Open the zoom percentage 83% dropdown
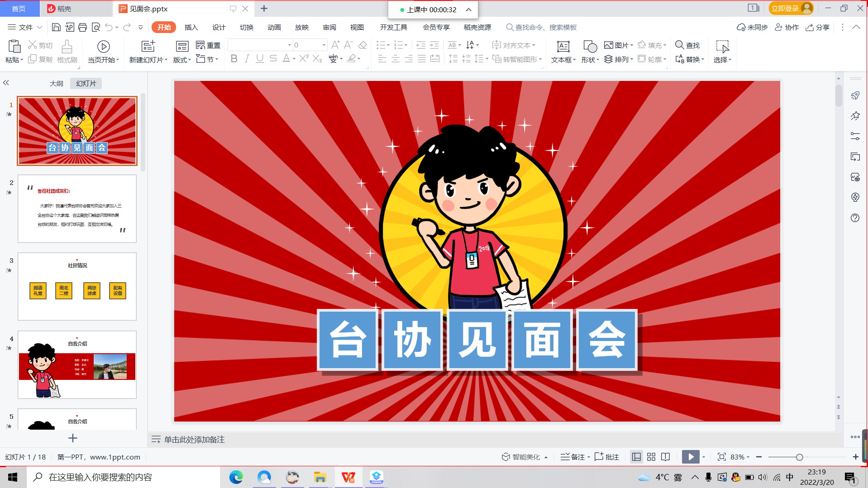This screenshot has height=488, width=868. click(739, 457)
